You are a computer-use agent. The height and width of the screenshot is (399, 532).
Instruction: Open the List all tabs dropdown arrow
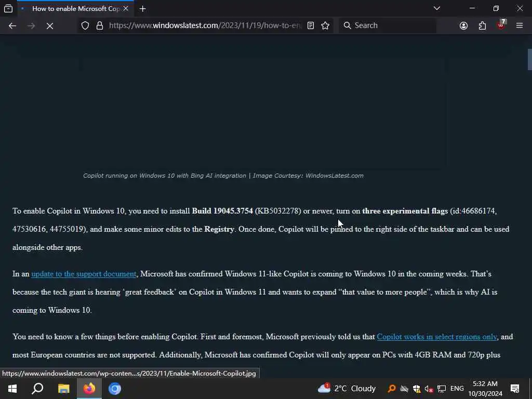click(x=436, y=8)
